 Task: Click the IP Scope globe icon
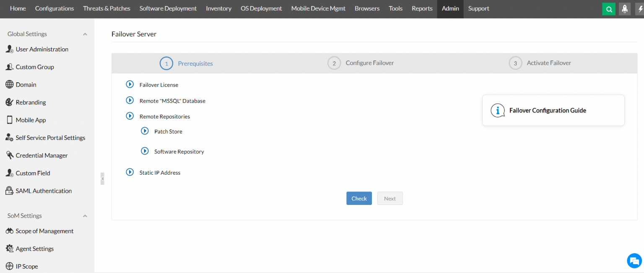9,266
